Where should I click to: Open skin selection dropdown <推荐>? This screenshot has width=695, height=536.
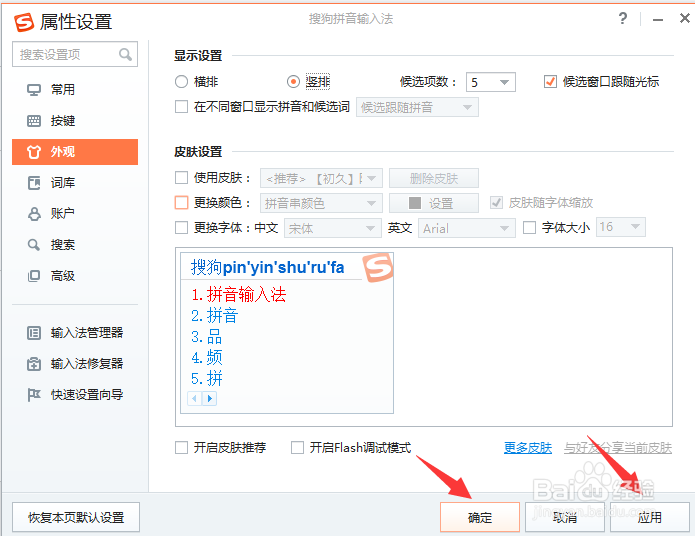coord(321,178)
